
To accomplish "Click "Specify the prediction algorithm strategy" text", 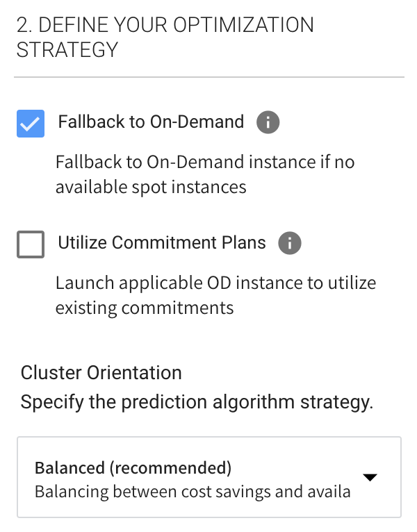I will (197, 403).
